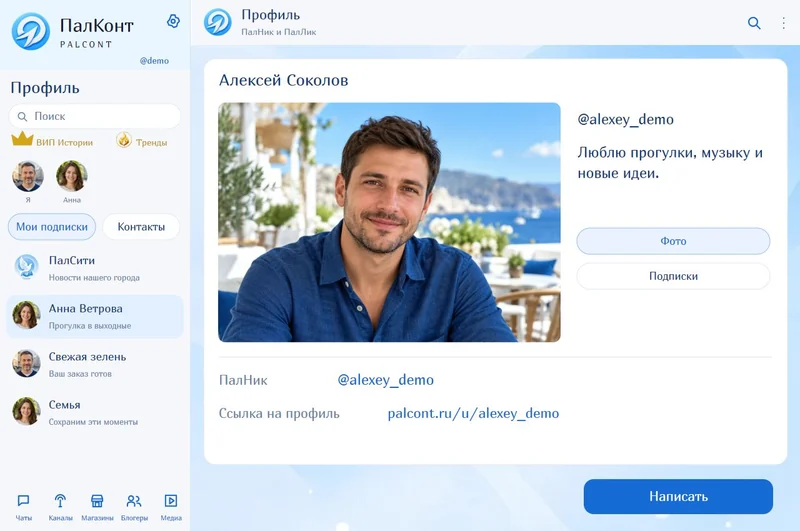
Task: Click the profile header logo icon
Action: coord(217,22)
